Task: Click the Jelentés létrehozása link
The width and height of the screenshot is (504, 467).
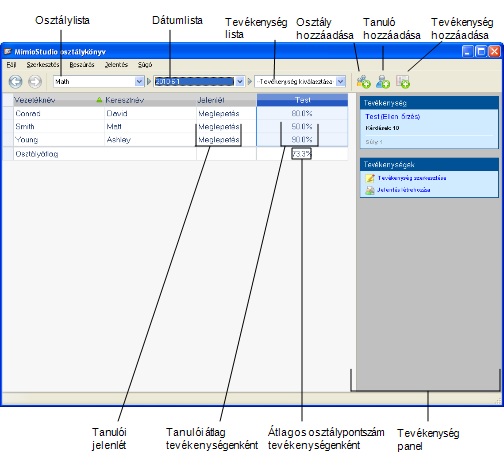Action: [404, 190]
